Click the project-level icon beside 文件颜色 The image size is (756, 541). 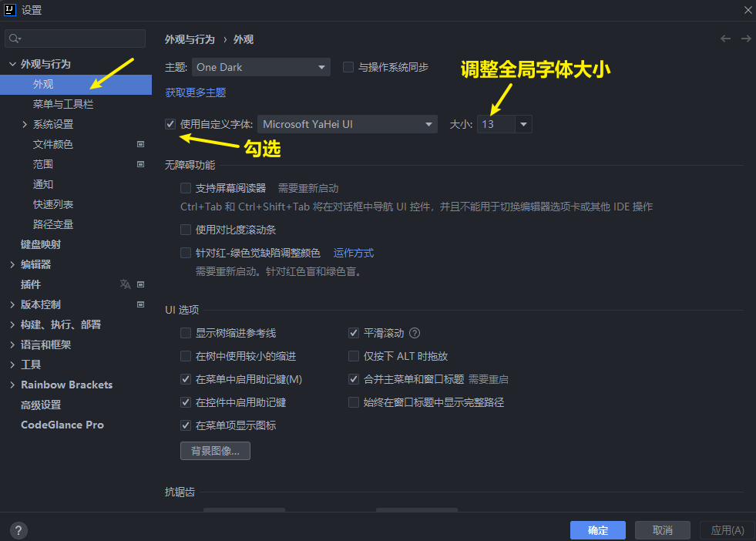pos(141,144)
